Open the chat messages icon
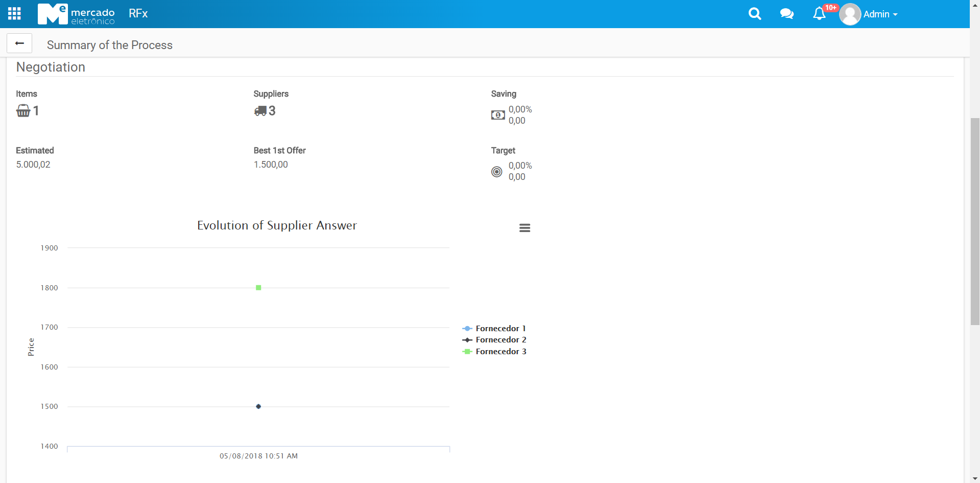Viewport: 980px width, 483px height. pyautogui.click(x=786, y=14)
